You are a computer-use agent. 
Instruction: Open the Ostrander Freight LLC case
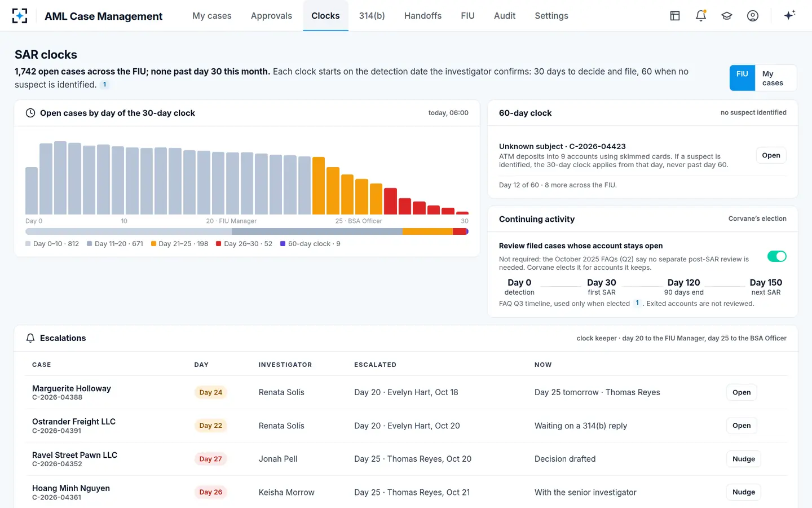tap(742, 426)
